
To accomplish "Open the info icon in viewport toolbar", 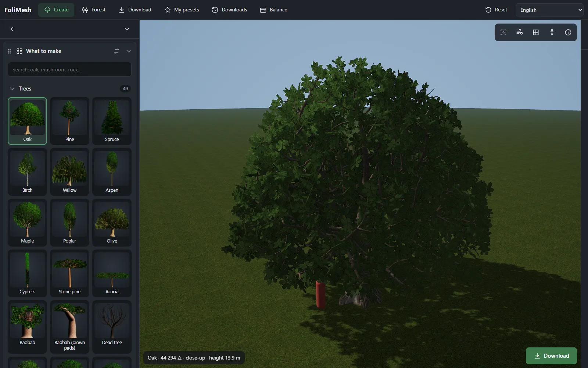I will click(568, 32).
